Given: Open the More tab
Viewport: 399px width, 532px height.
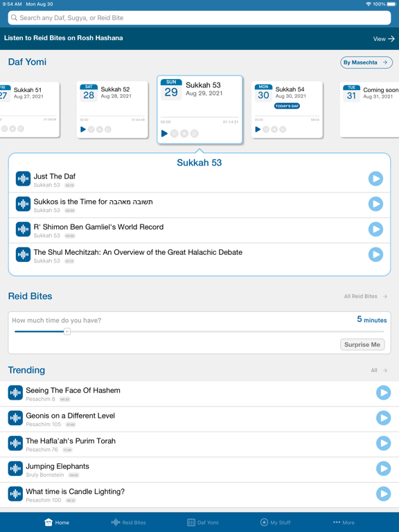Looking at the screenshot, I should (344, 522).
